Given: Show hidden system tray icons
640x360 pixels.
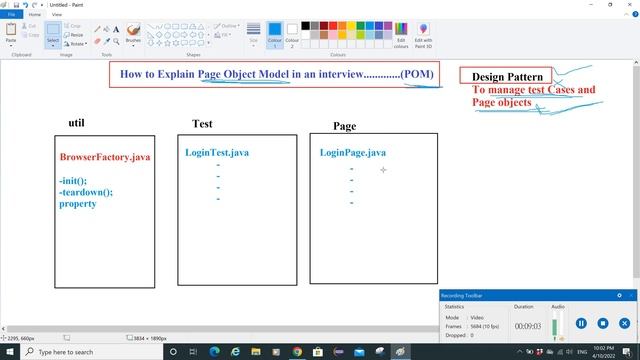Looking at the screenshot, I should click(x=520, y=352).
